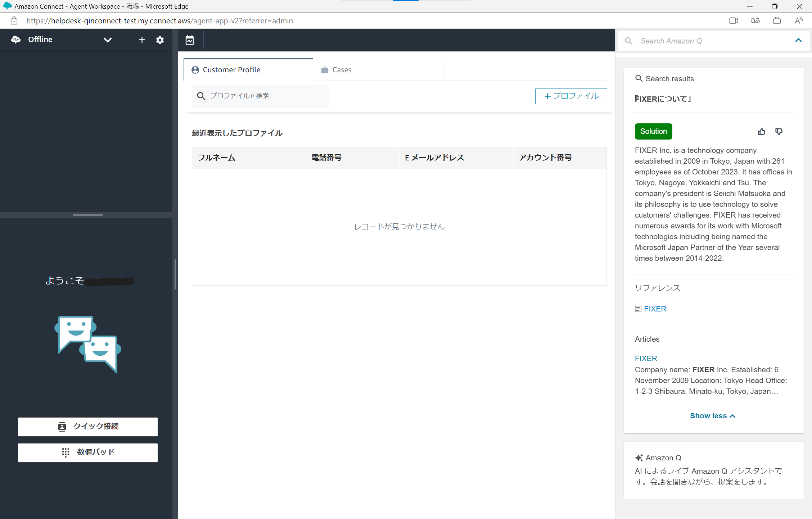Screen dimensions: 812x519
Task: Click the camera icon in address bar
Action: tap(734, 21)
